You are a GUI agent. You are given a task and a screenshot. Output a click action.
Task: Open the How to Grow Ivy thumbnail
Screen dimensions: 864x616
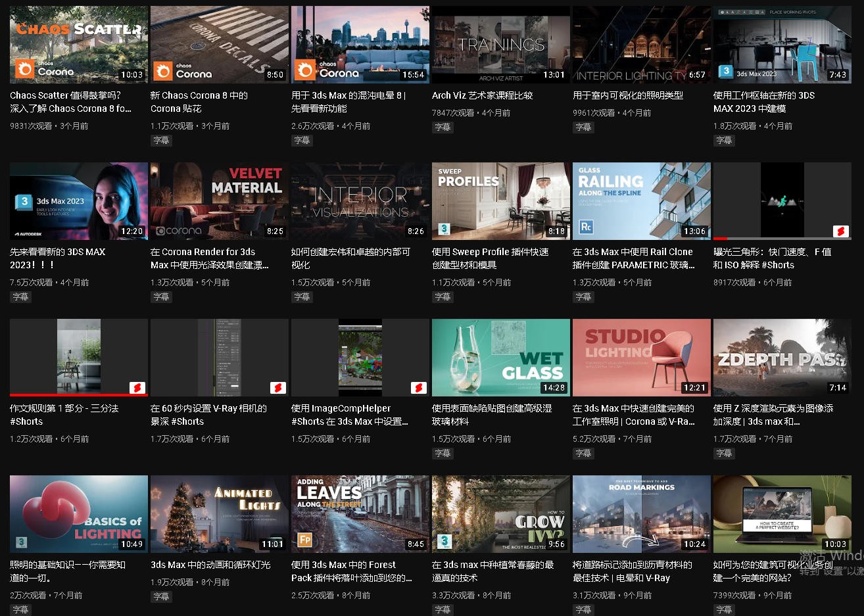[x=501, y=514]
